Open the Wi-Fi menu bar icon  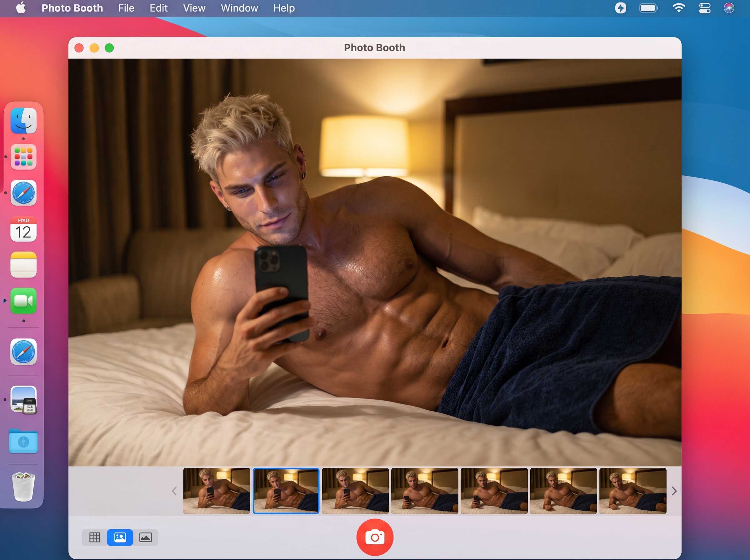tap(678, 8)
